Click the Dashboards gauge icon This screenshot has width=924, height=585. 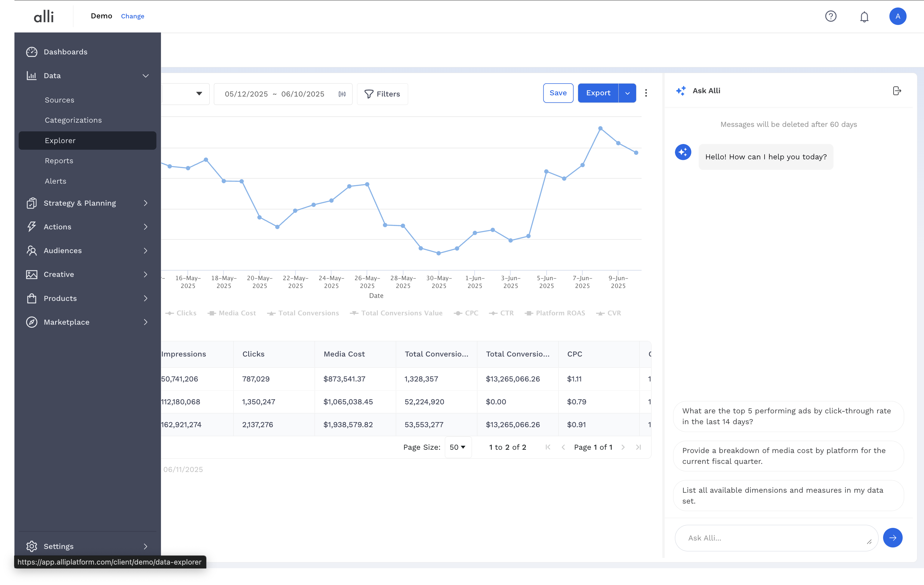[x=32, y=52]
